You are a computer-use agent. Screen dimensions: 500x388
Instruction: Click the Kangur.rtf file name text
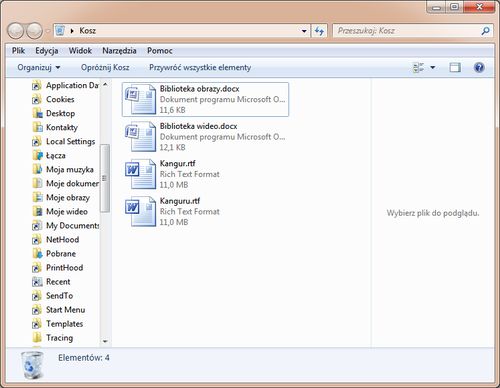tap(177, 164)
